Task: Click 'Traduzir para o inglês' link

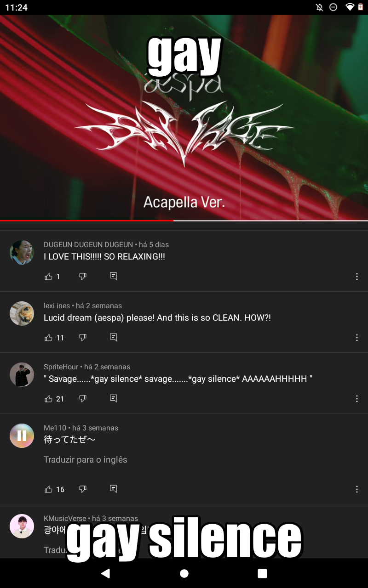Action: (x=86, y=460)
